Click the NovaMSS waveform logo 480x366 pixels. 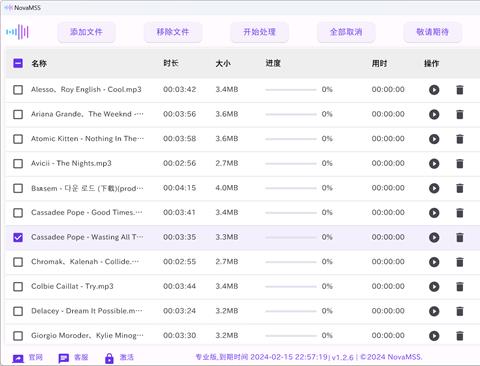point(17,32)
